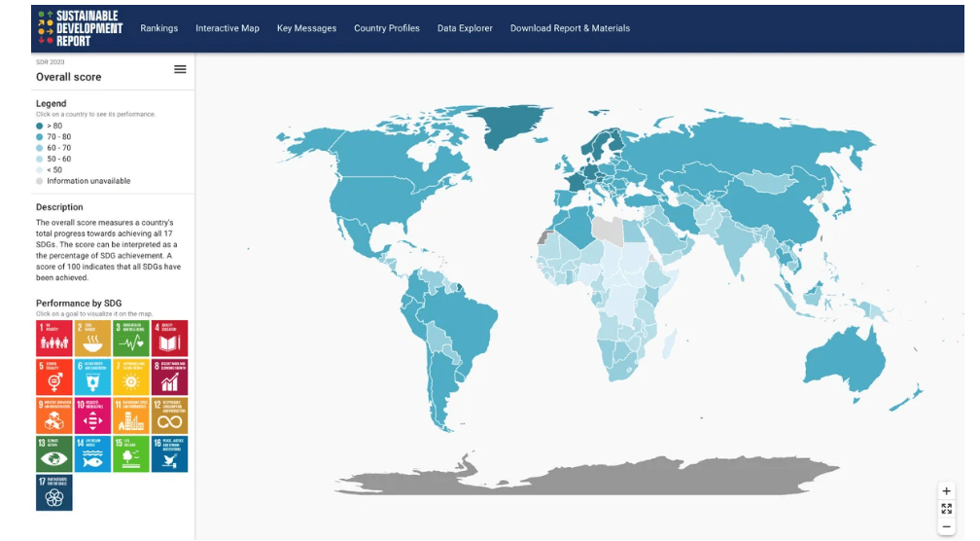Click the '> 80' legend color dot
This screenshot has height=541, width=980.
coord(40,126)
